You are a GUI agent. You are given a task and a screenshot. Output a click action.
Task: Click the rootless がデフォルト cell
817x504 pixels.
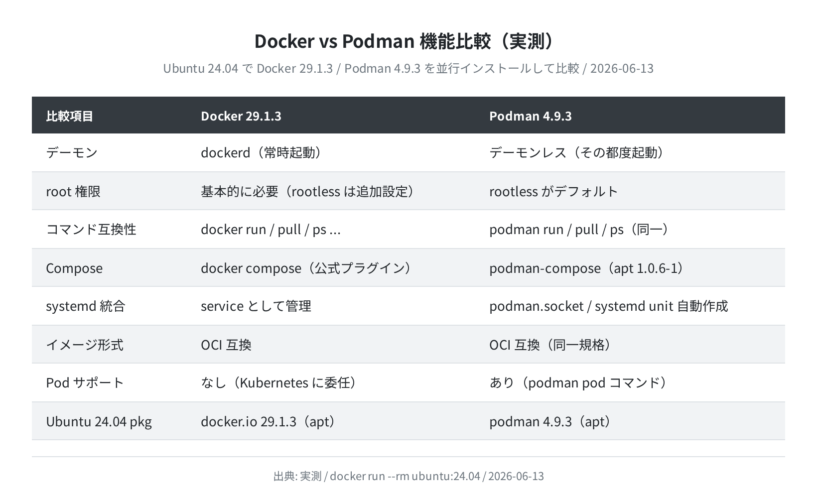tap(553, 191)
